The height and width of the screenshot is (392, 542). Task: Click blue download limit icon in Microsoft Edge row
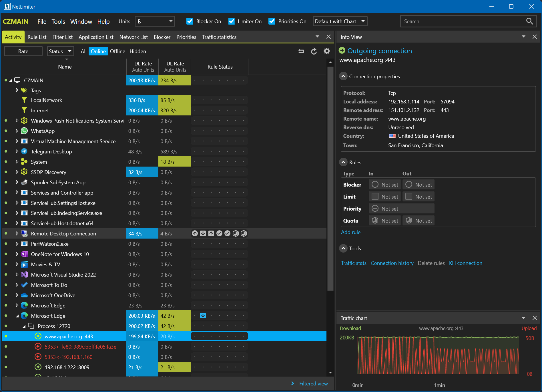pyautogui.click(x=203, y=316)
